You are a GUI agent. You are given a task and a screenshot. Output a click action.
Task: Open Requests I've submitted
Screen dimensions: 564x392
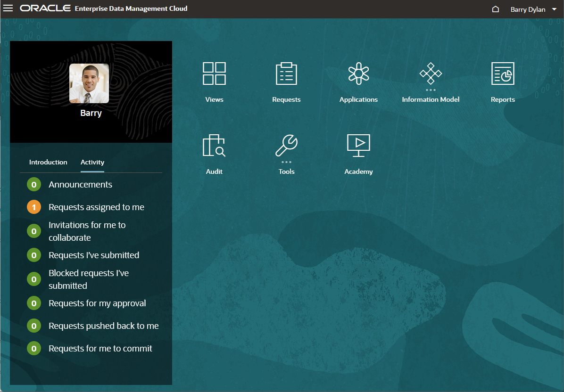(x=94, y=255)
